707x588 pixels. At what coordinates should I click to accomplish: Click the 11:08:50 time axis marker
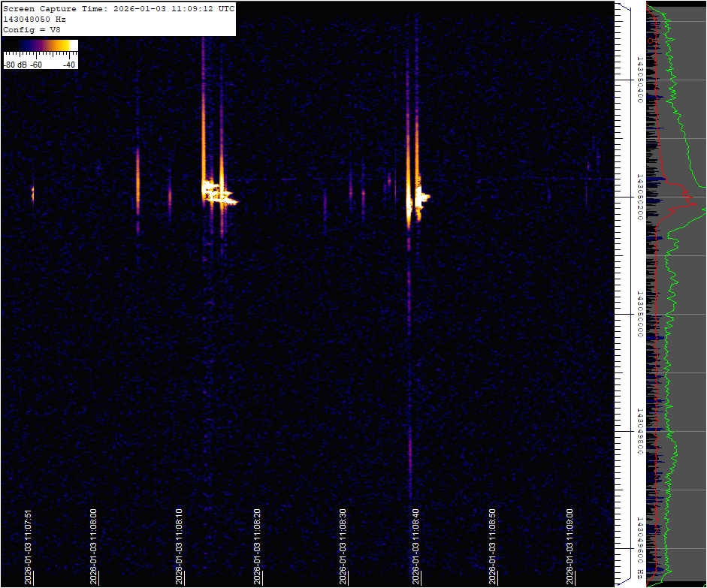493,547
